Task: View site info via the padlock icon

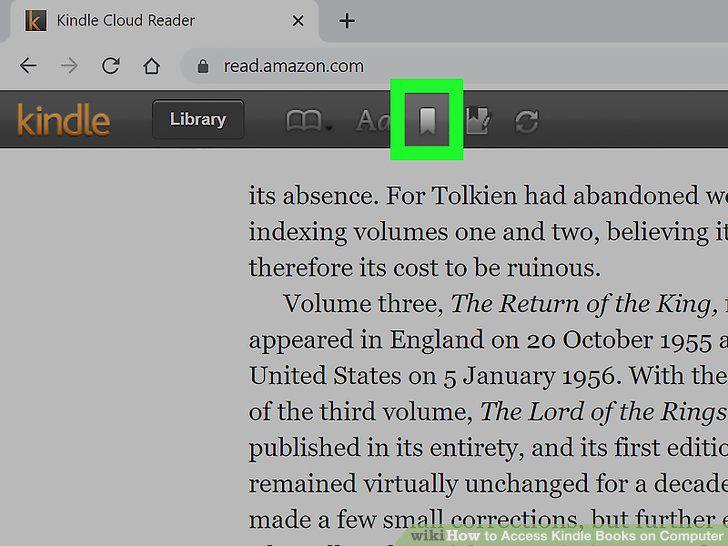Action: click(x=203, y=66)
